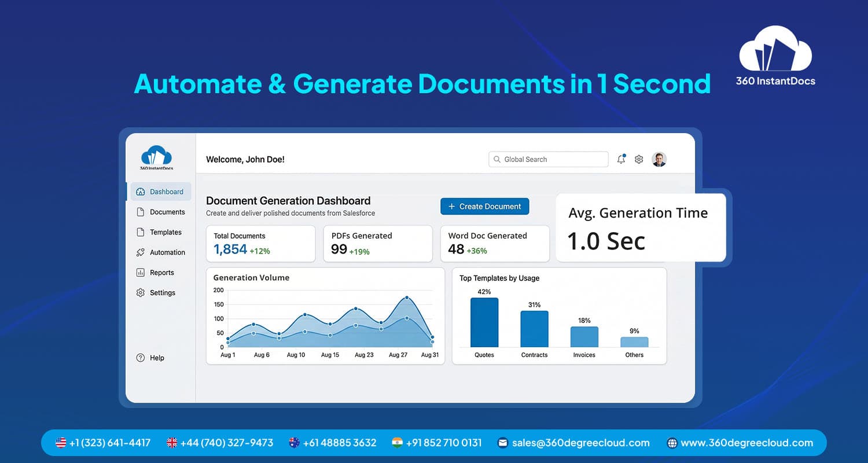
Task: Click the Templates page icon
Action: click(x=140, y=232)
